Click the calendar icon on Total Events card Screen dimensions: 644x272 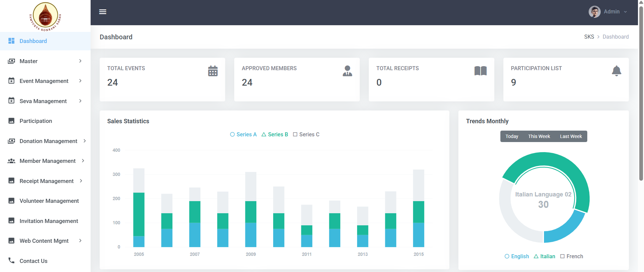click(x=213, y=71)
